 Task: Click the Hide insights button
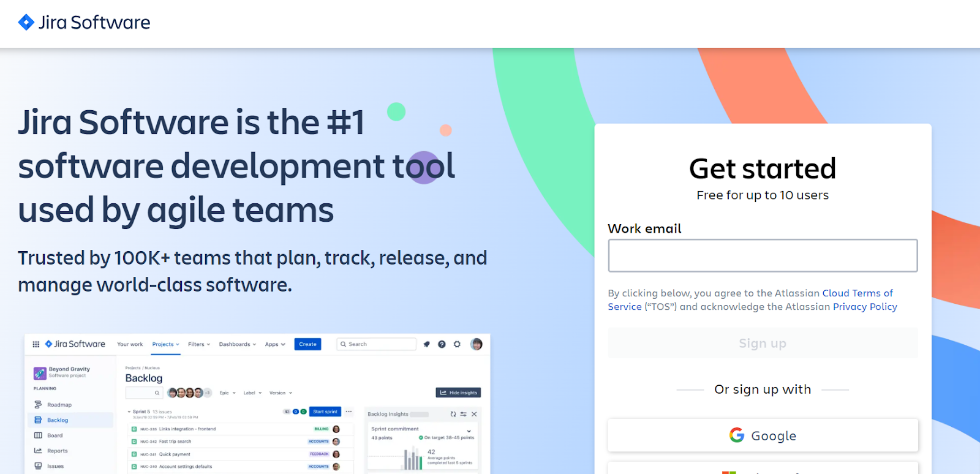tap(458, 393)
